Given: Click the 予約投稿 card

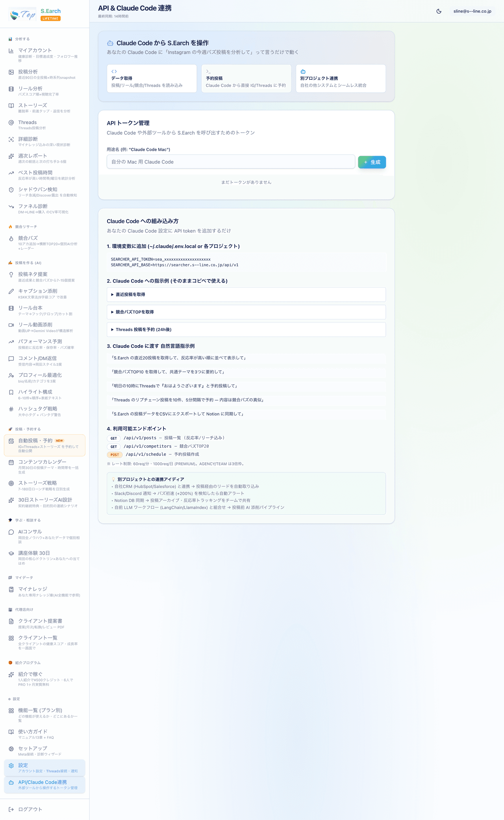Looking at the screenshot, I should tap(246, 78).
